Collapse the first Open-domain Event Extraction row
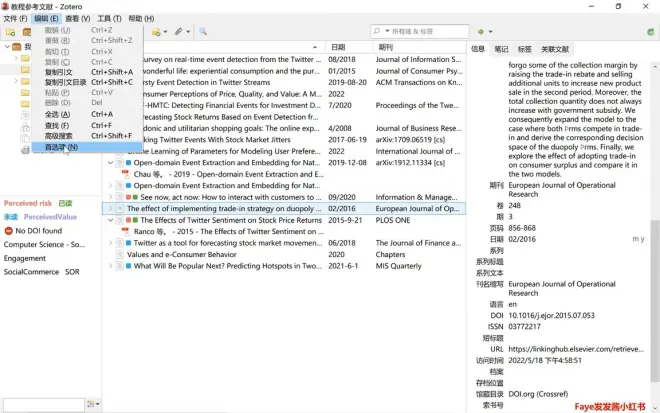 click(x=110, y=163)
